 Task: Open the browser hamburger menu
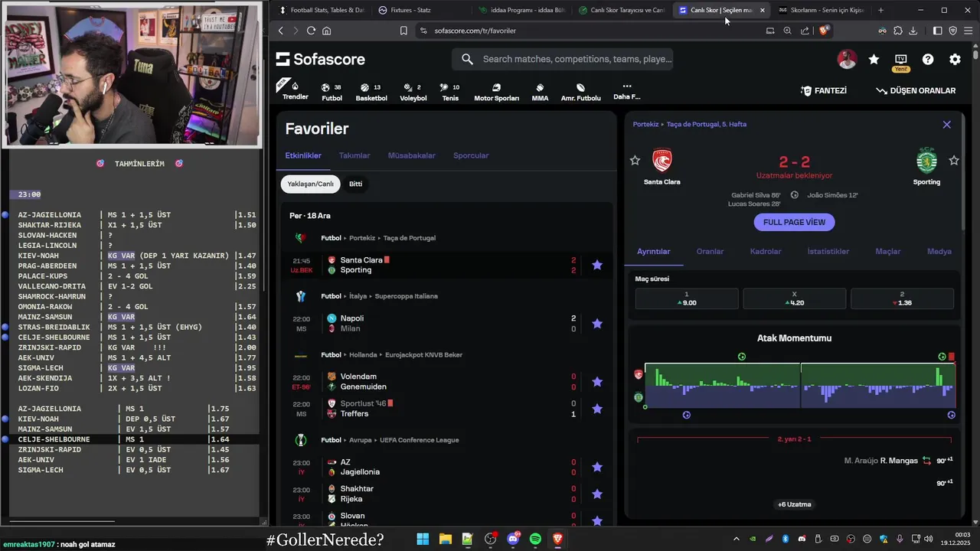point(968,31)
